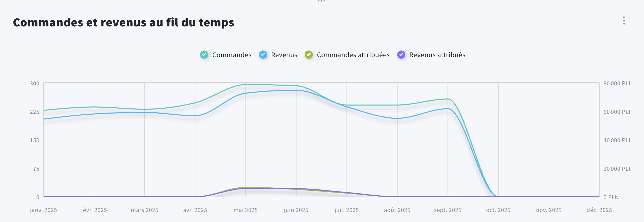This screenshot has width=644, height=222.
Task: Toggle the blue Revenus series checkbox
Action: [x=263, y=55]
